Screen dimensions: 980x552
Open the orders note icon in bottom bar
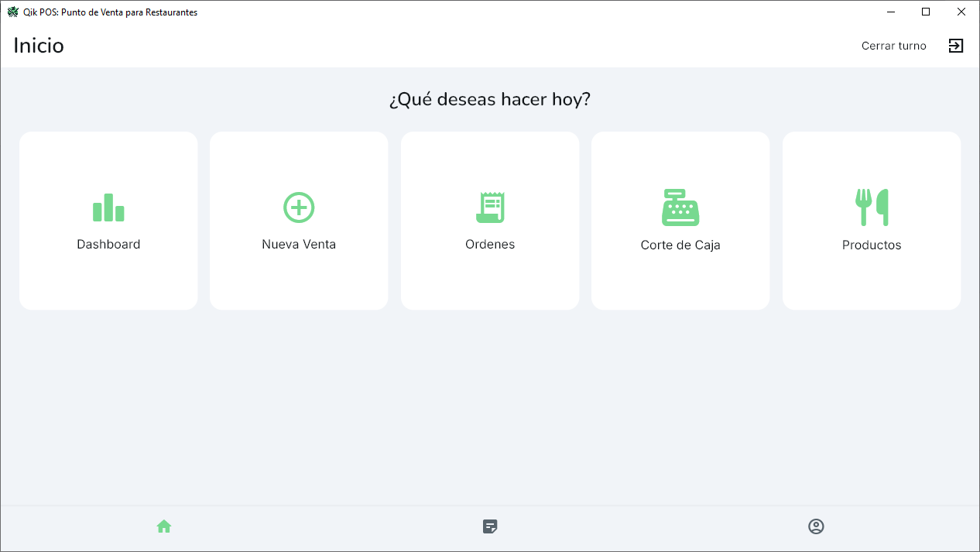[x=489, y=526]
